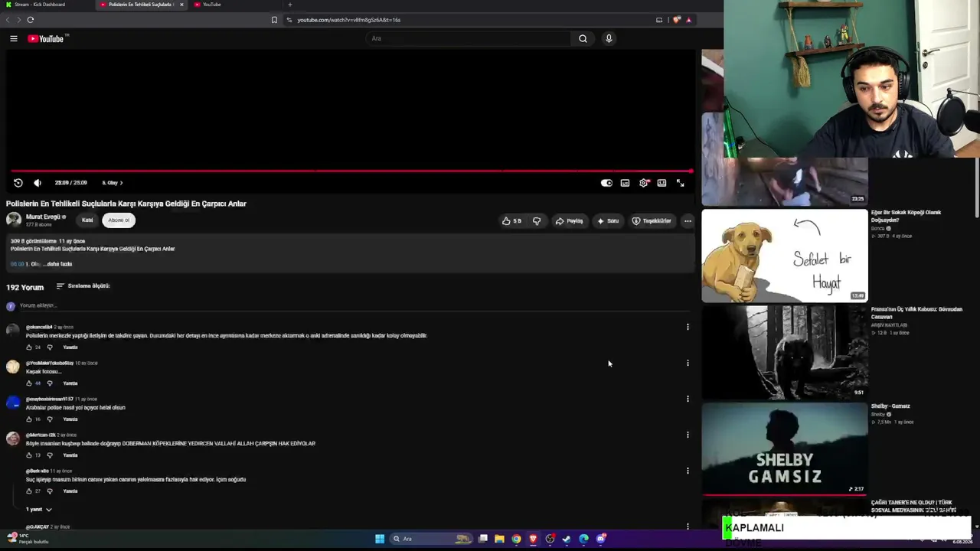Open the Brave Shields lion icon

pos(677,20)
